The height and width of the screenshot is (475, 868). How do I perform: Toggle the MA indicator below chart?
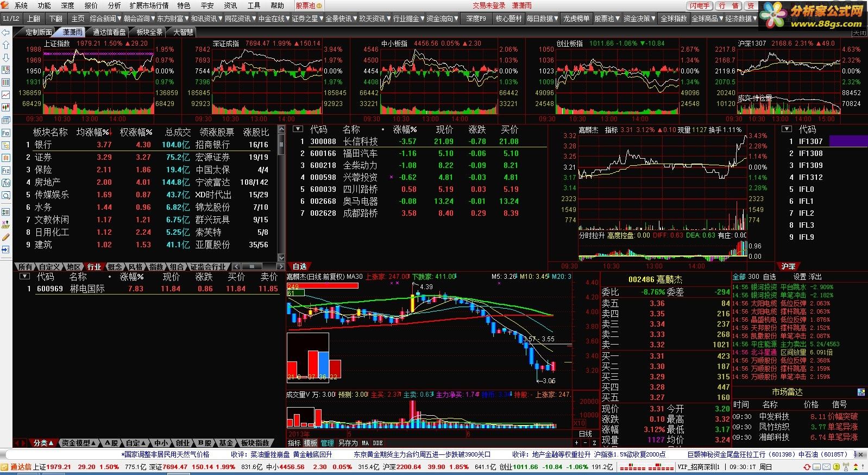click(x=365, y=443)
